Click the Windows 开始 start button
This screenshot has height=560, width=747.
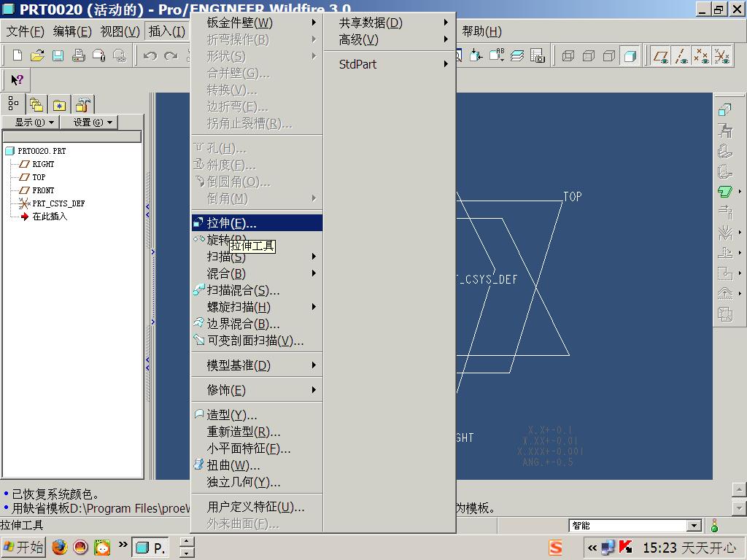click(23, 547)
